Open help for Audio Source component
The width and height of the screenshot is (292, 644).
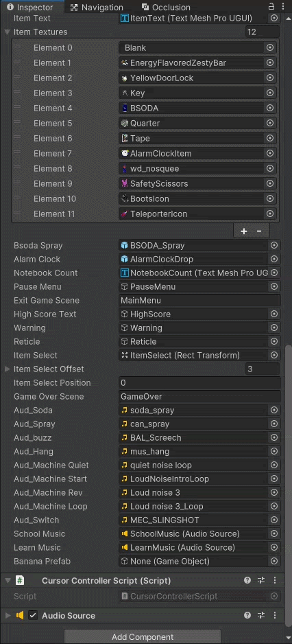click(247, 615)
